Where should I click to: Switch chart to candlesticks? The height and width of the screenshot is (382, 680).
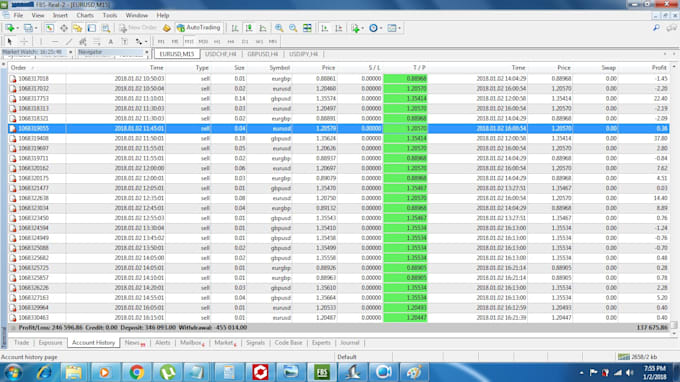(249, 28)
